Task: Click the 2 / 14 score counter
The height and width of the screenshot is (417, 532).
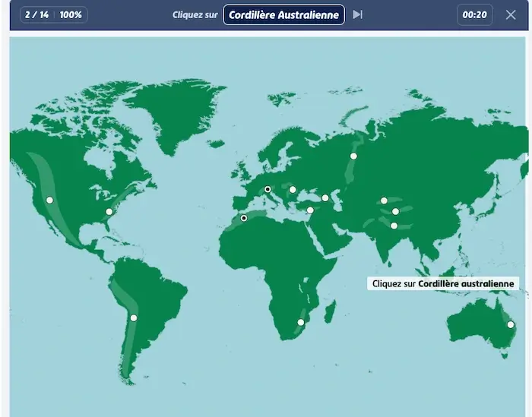Action: pyautogui.click(x=37, y=14)
